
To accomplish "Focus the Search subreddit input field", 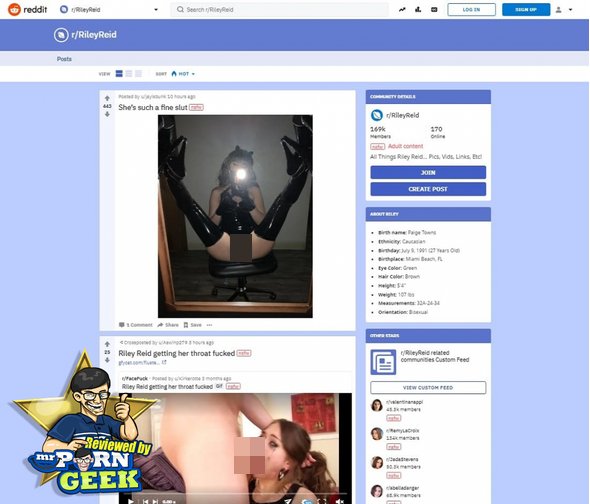I will coord(280,9).
